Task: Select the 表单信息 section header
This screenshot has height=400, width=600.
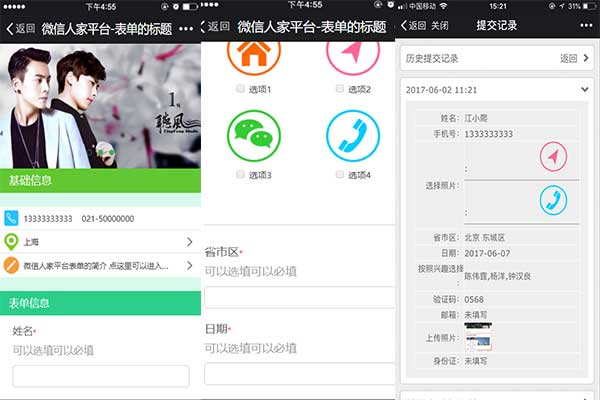Action: click(100, 303)
